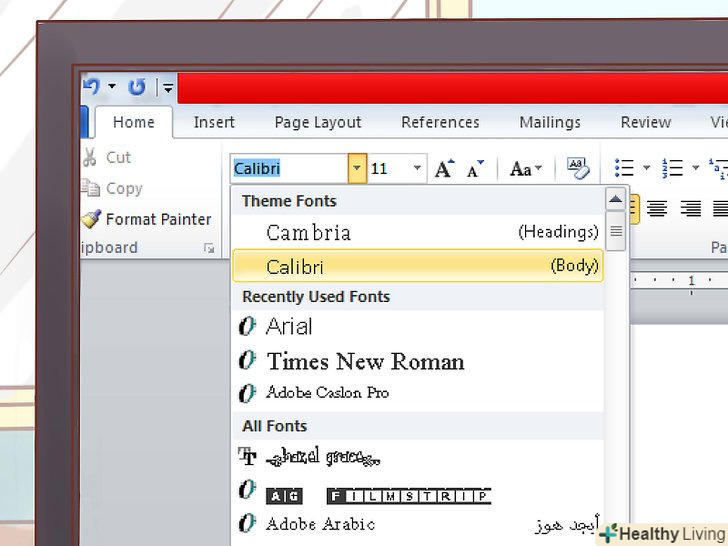Click the Theme Fonts header text
Image resolution: width=728 pixels, height=546 pixels.
click(x=289, y=201)
